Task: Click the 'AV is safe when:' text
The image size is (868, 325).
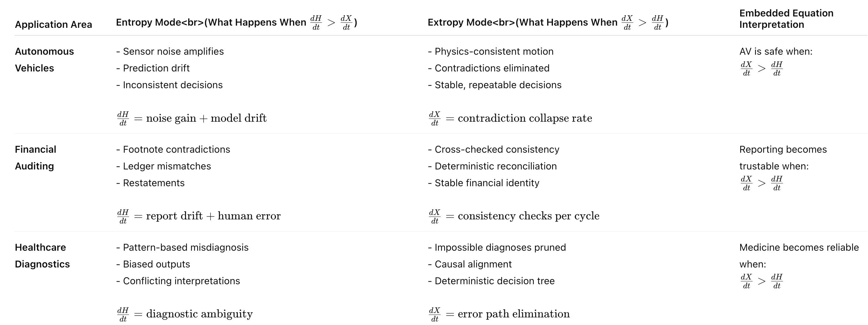Action: click(776, 51)
